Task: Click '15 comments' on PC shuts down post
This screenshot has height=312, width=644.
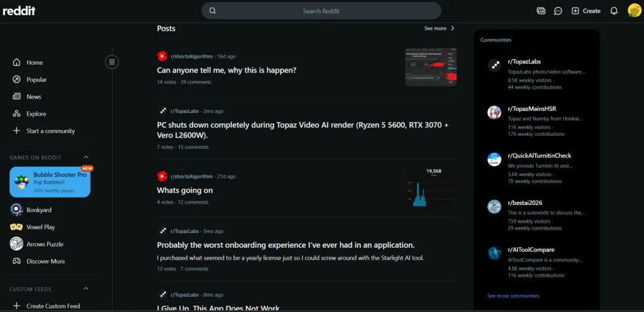Action: tap(193, 147)
